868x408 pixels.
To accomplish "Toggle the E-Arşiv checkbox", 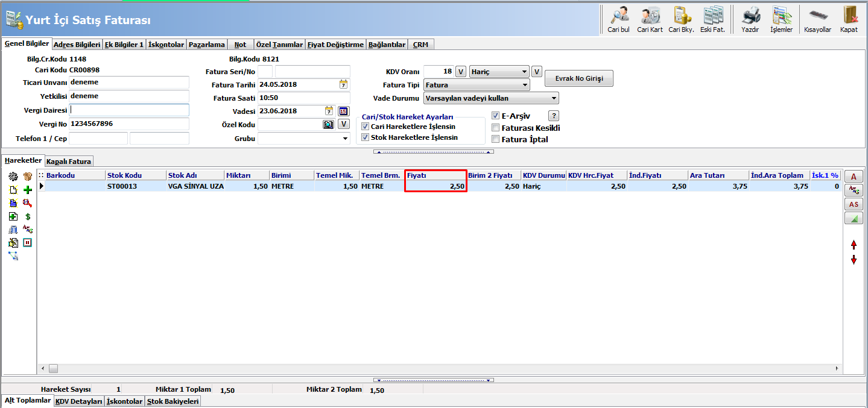I will (495, 116).
